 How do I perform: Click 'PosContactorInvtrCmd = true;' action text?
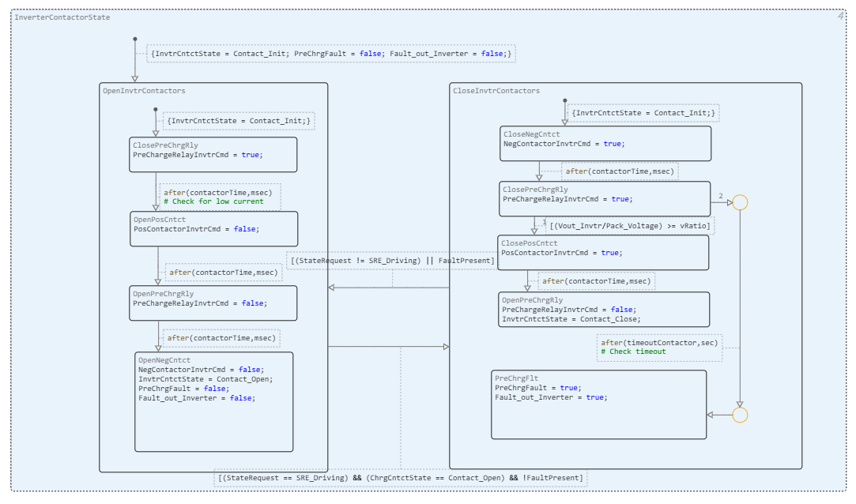pyautogui.click(x=562, y=253)
